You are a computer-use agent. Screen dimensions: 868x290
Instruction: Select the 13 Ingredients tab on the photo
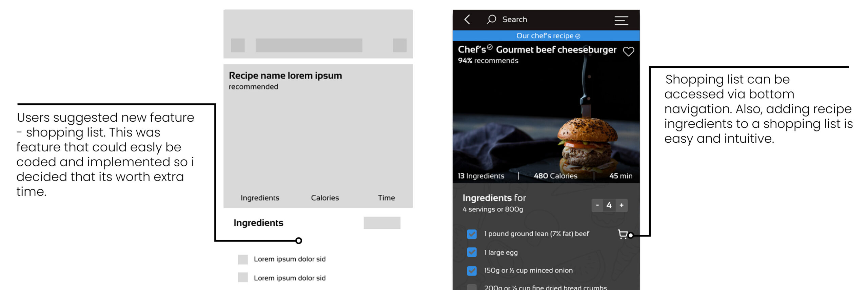(481, 176)
